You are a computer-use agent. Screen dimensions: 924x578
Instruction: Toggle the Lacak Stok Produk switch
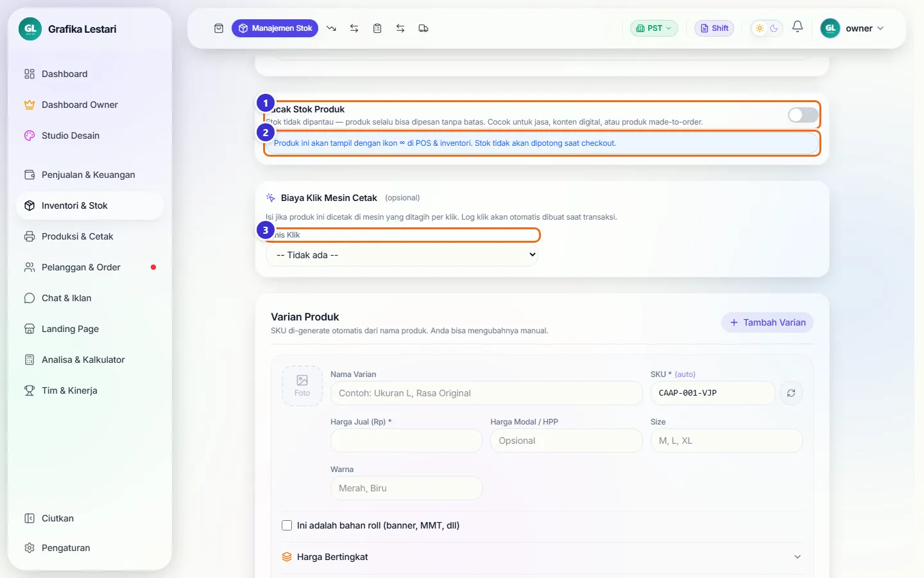pyautogui.click(x=803, y=115)
